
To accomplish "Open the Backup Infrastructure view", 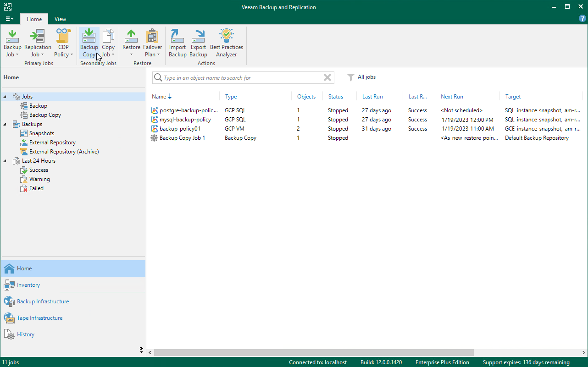I will (x=73, y=301).
